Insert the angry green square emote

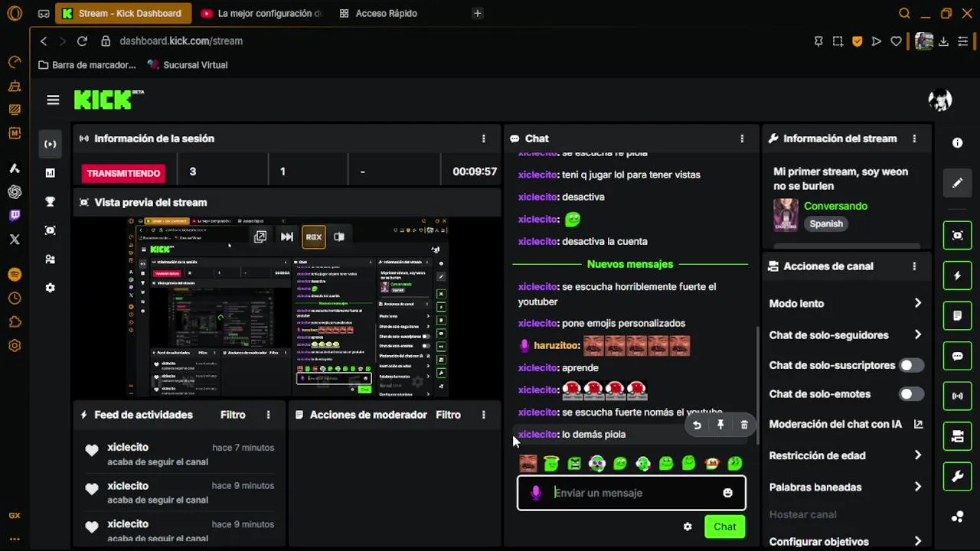[574, 463]
